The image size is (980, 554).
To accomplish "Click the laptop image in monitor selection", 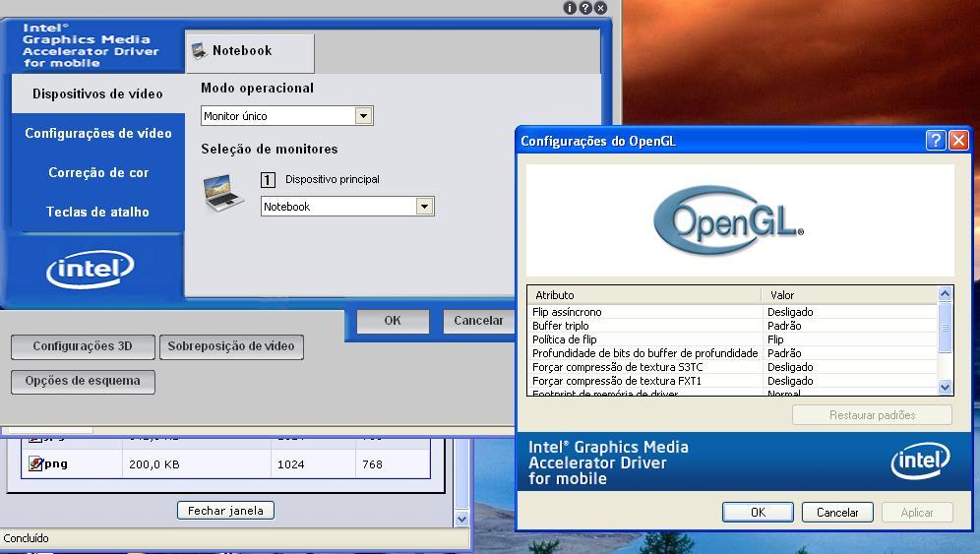I will pos(223,193).
